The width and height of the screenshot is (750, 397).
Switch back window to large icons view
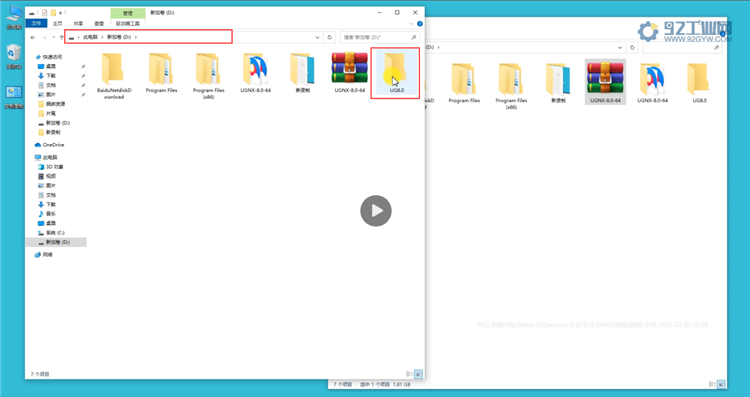click(x=721, y=384)
